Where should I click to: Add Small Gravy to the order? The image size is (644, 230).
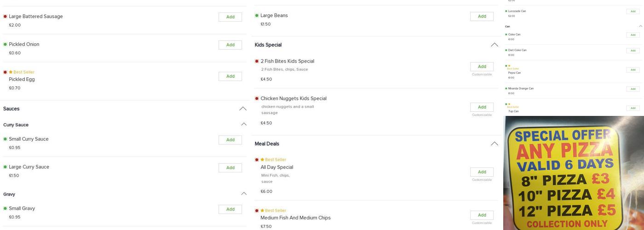point(230,209)
